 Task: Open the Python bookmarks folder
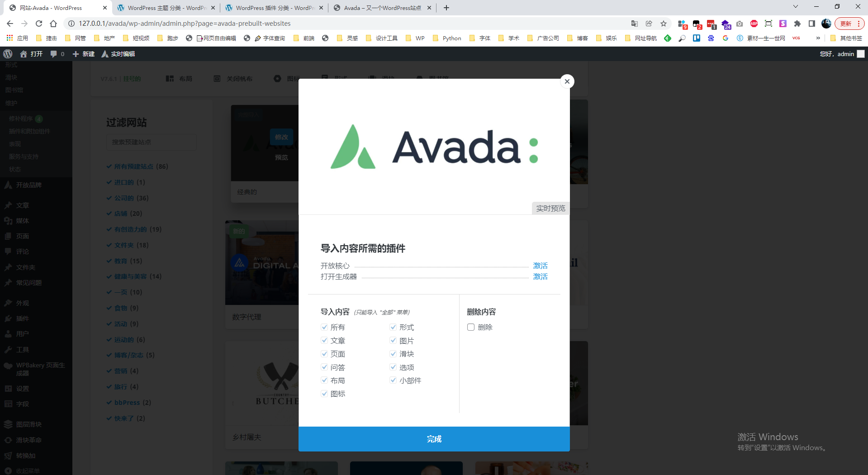[x=447, y=38]
